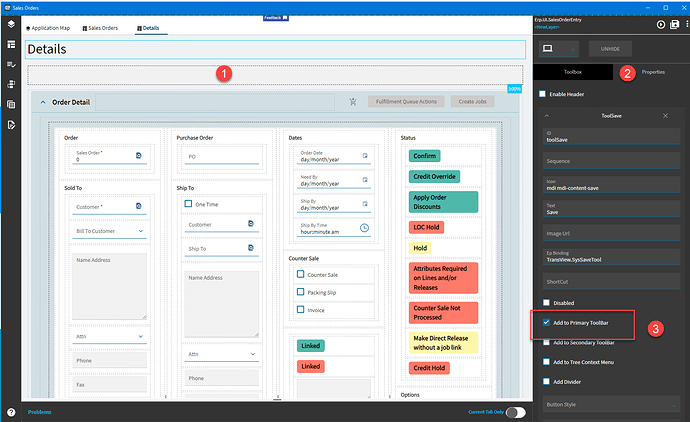Click the shopping cart icon in Order Detail
This screenshot has height=422, width=690.
[x=352, y=102]
